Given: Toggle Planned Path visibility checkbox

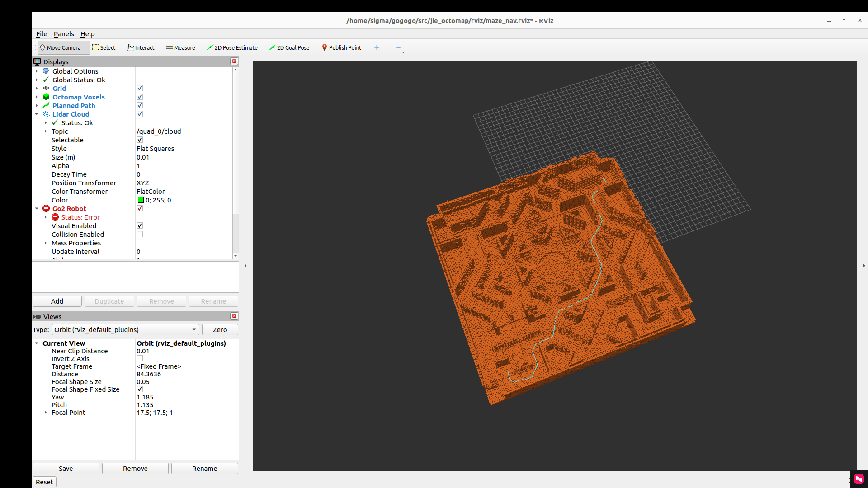Looking at the screenshot, I should (x=140, y=105).
